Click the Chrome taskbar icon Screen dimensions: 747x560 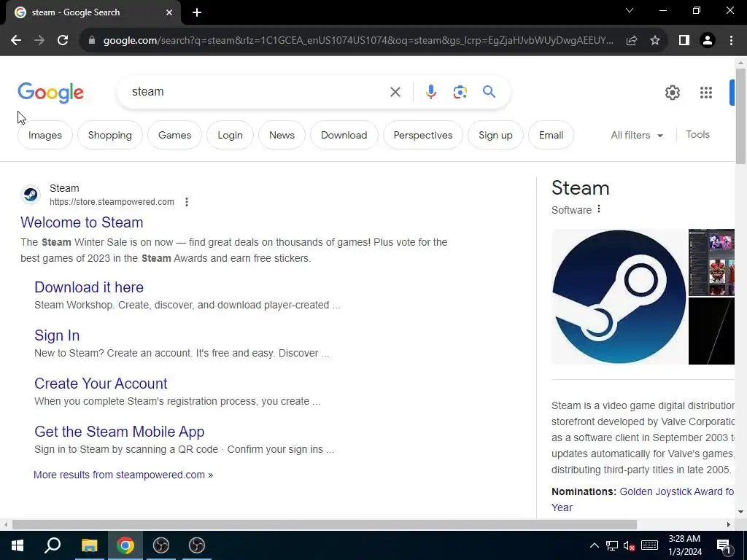(x=125, y=545)
